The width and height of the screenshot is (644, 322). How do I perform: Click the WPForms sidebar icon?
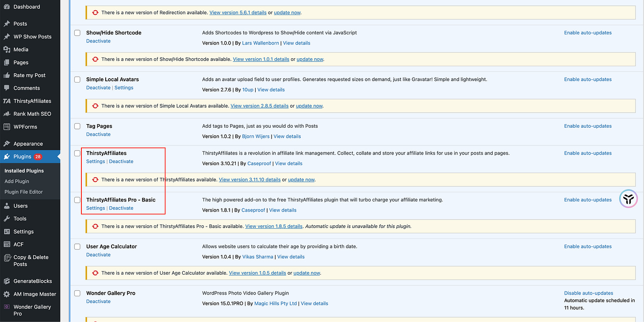coord(7,127)
